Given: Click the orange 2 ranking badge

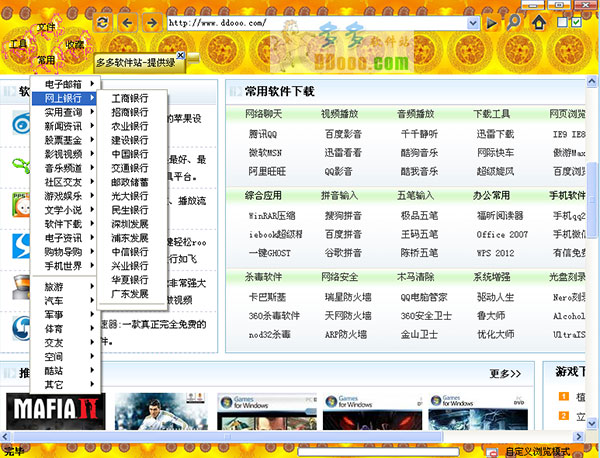Looking at the screenshot, I should pos(564,415).
